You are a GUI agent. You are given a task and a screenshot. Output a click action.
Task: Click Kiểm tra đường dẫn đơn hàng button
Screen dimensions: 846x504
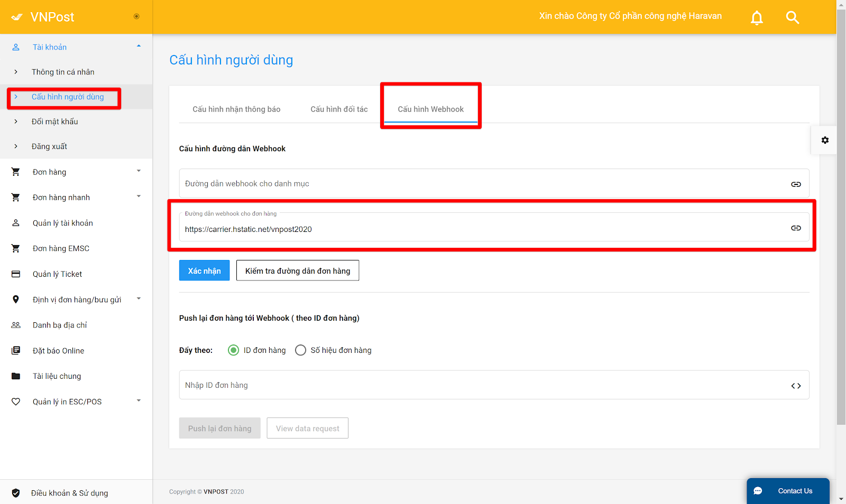[297, 270]
